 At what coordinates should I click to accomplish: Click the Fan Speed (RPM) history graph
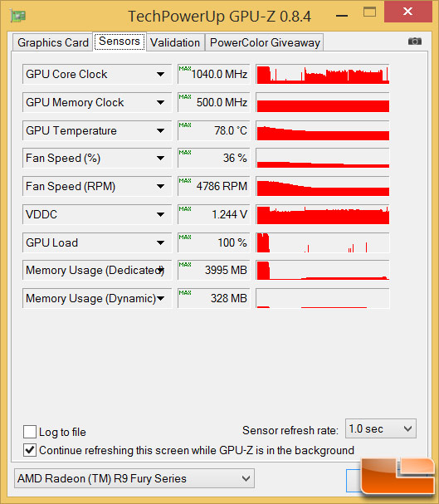coord(323,186)
